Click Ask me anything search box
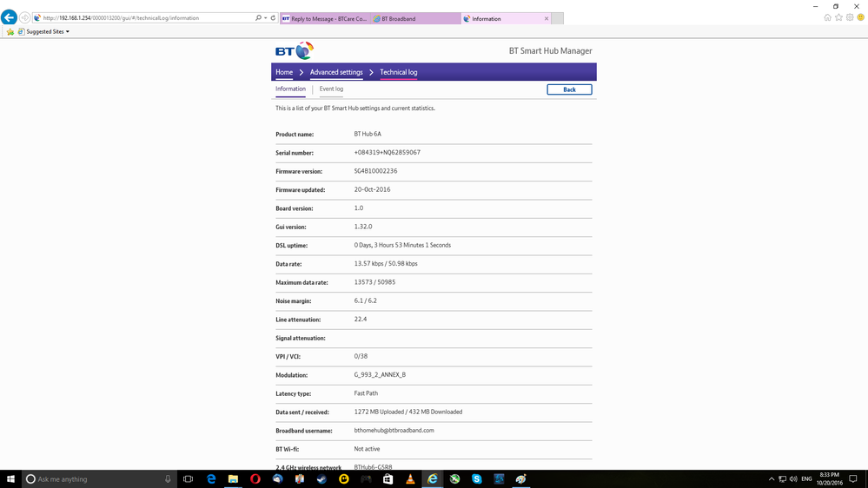The image size is (868, 488). 100,479
